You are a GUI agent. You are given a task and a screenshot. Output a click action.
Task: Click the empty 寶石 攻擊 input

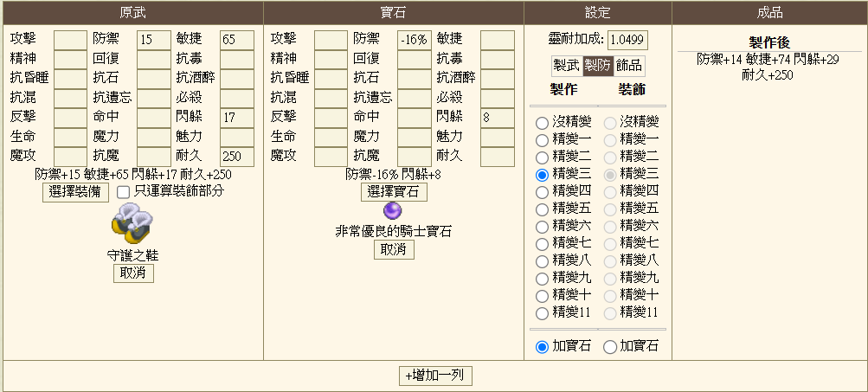tap(331, 40)
